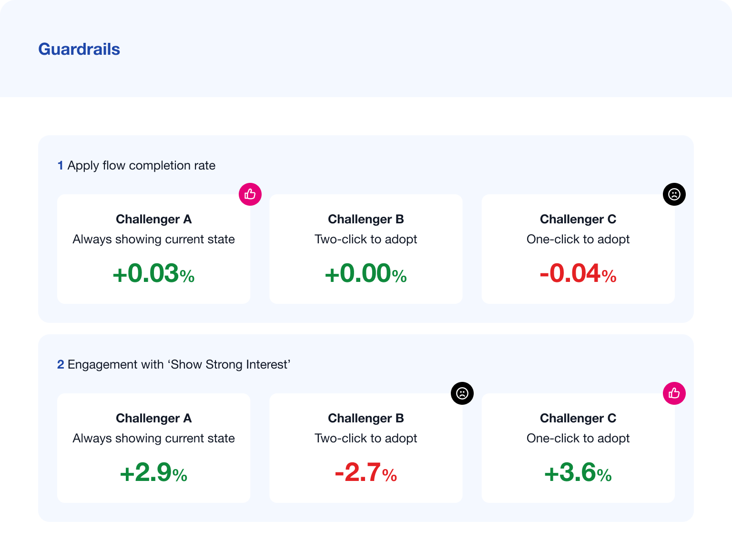The image size is (732, 560).
Task: Open Challenger C card showing -0.04%
Action: tap(578, 249)
